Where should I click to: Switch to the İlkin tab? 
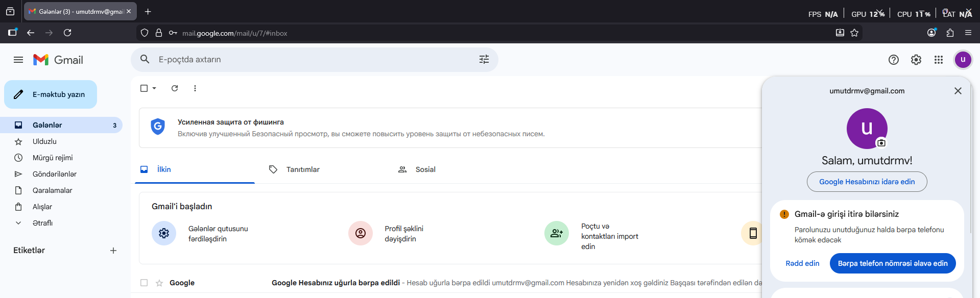(x=195, y=169)
